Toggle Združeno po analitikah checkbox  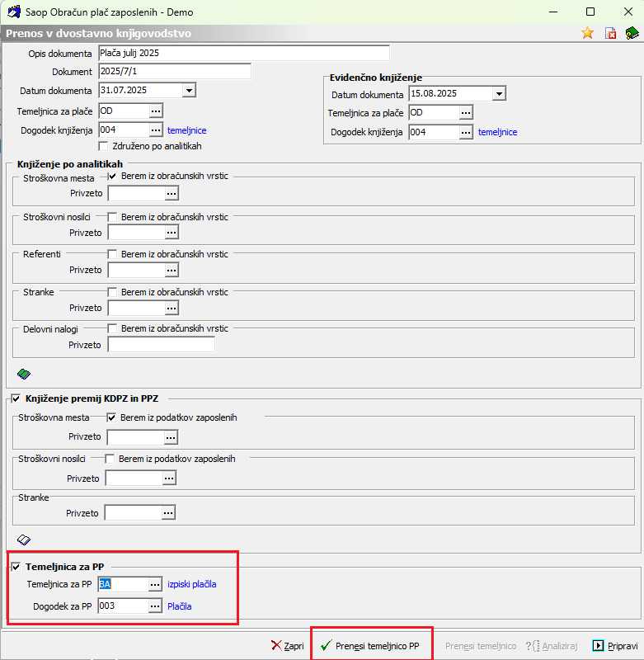click(x=103, y=146)
